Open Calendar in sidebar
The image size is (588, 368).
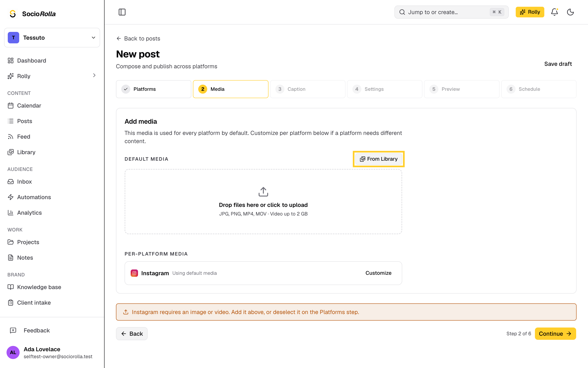tap(52, 105)
